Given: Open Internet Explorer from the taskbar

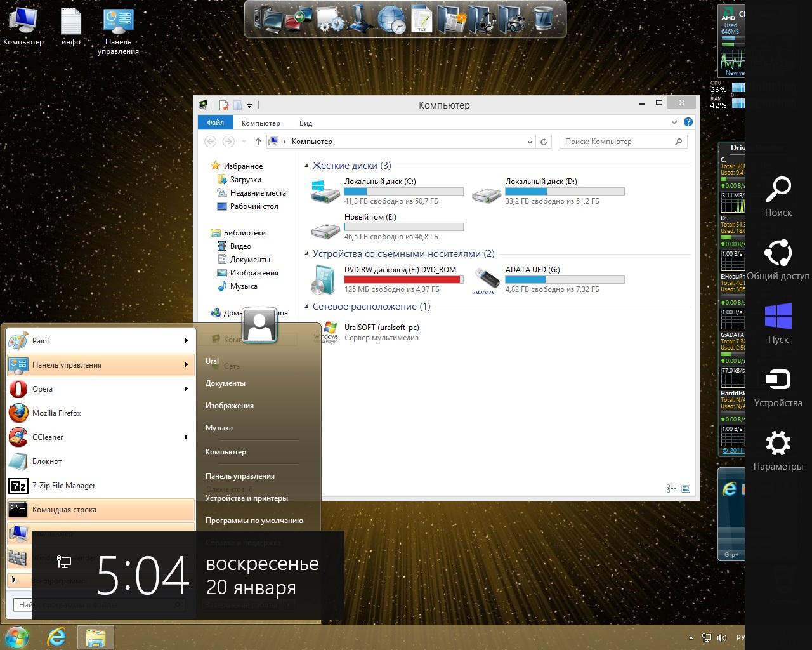Looking at the screenshot, I should coord(56,637).
